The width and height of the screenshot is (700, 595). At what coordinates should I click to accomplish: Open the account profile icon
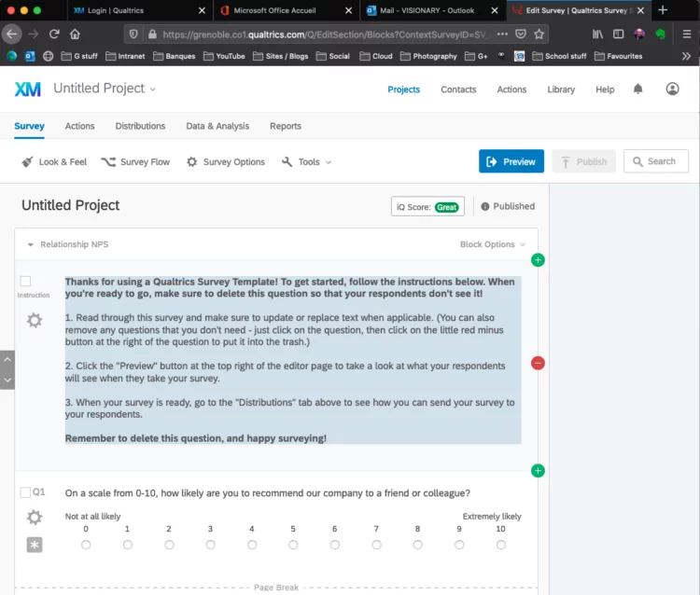click(672, 89)
